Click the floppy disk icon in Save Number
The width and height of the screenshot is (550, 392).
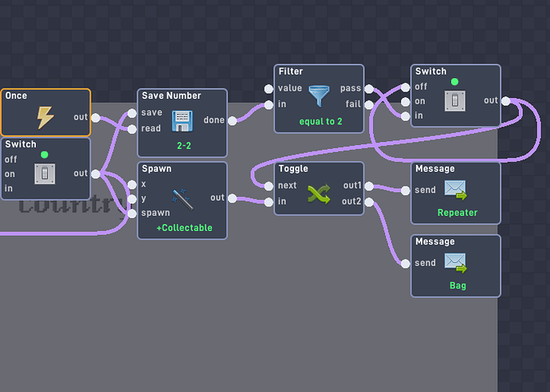point(183,120)
